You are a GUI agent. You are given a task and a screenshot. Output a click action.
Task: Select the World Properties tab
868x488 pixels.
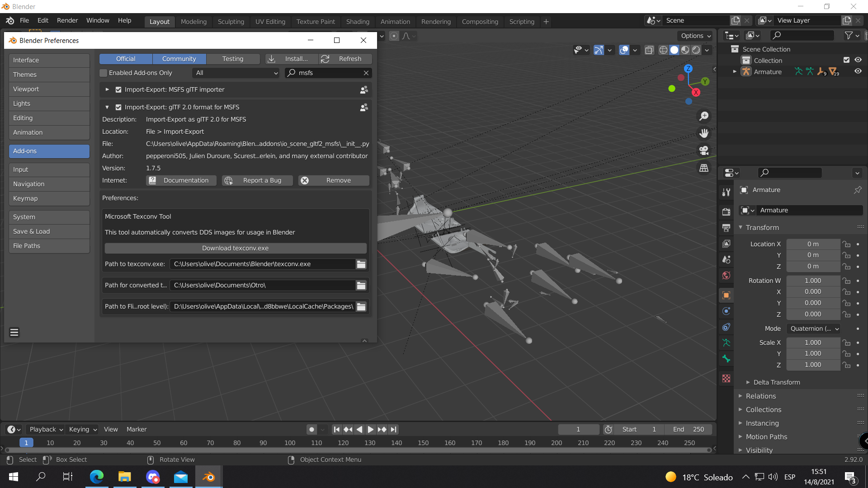coord(726,276)
